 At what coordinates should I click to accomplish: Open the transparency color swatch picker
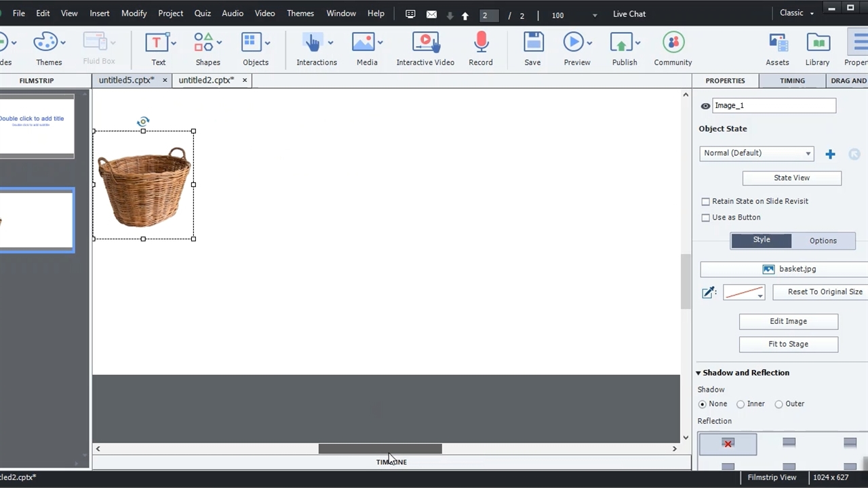744,292
